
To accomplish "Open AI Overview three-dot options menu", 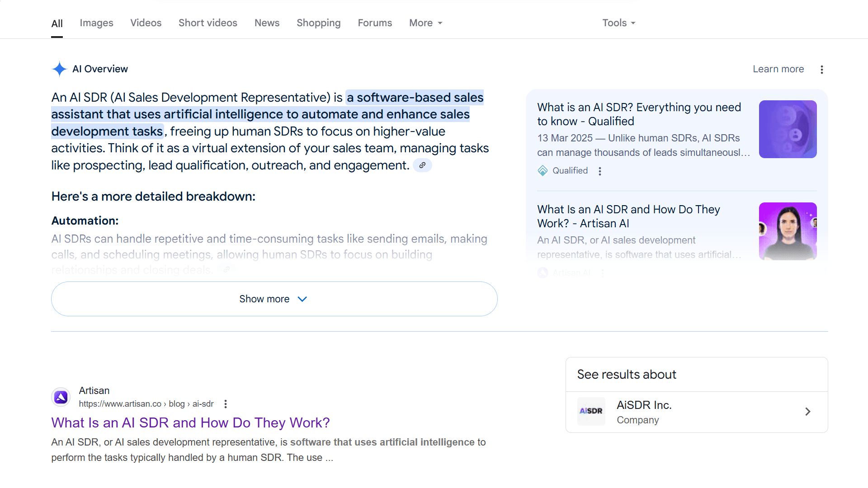I will [822, 70].
